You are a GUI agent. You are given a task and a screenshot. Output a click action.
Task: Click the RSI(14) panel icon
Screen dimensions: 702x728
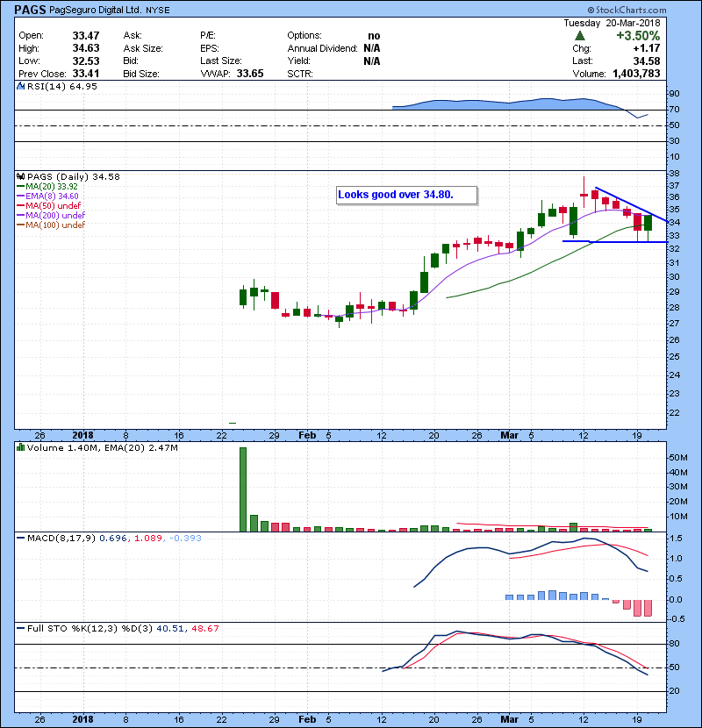(x=20, y=86)
